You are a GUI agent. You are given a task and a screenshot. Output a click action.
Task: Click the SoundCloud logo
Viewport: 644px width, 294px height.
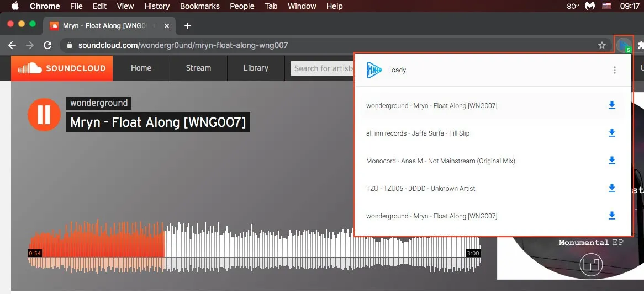62,68
